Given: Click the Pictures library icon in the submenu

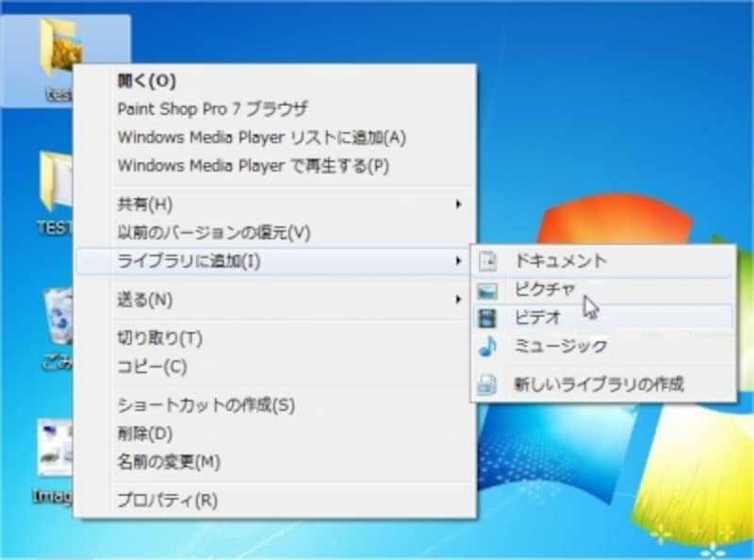Looking at the screenshot, I should 487,290.
